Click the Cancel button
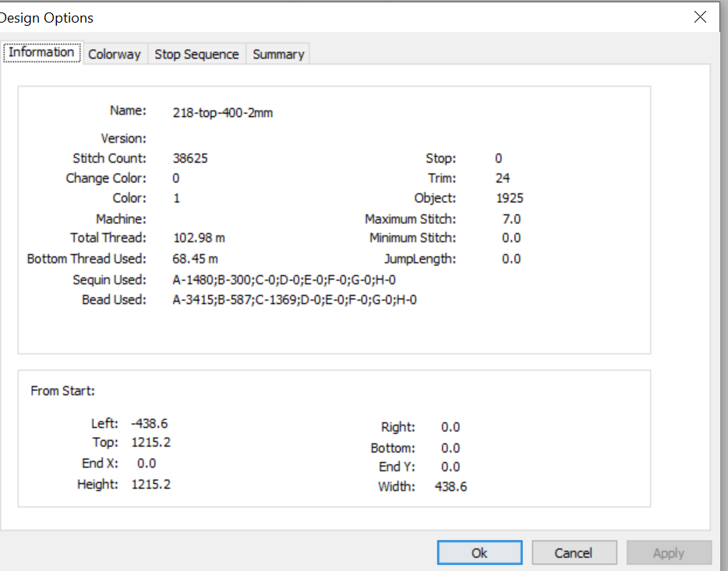The height and width of the screenshot is (571, 728). (574, 552)
